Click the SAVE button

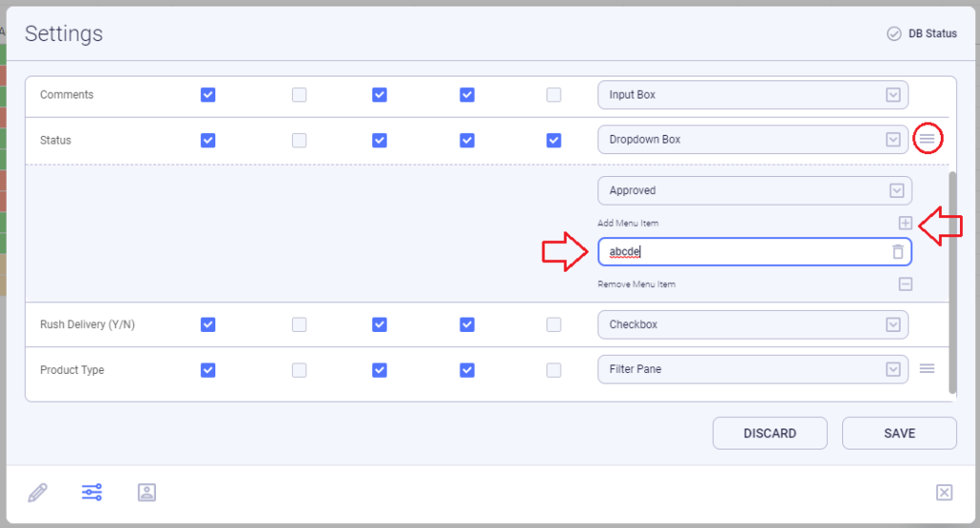[x=900, y=433]
